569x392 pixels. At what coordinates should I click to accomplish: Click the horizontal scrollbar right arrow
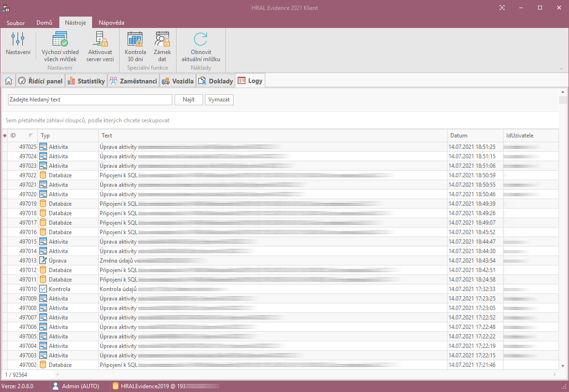554,374
